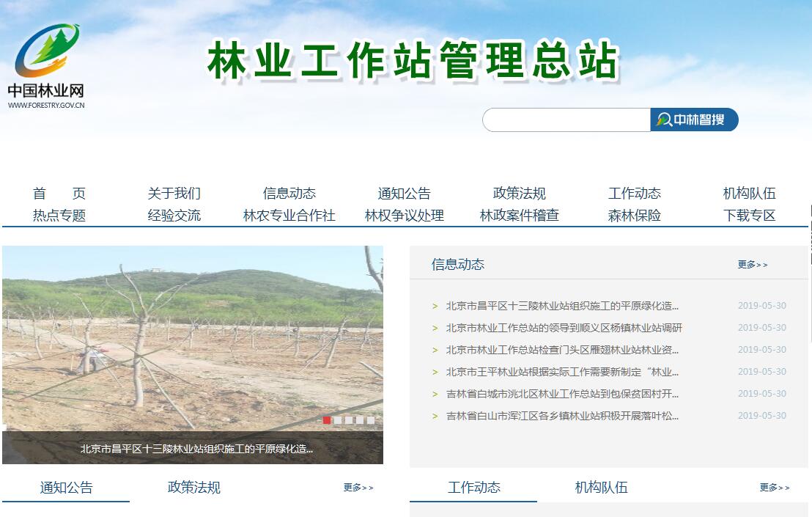Click the 中国林业网 logo
The image size is (812, 517).
(47, 66)
